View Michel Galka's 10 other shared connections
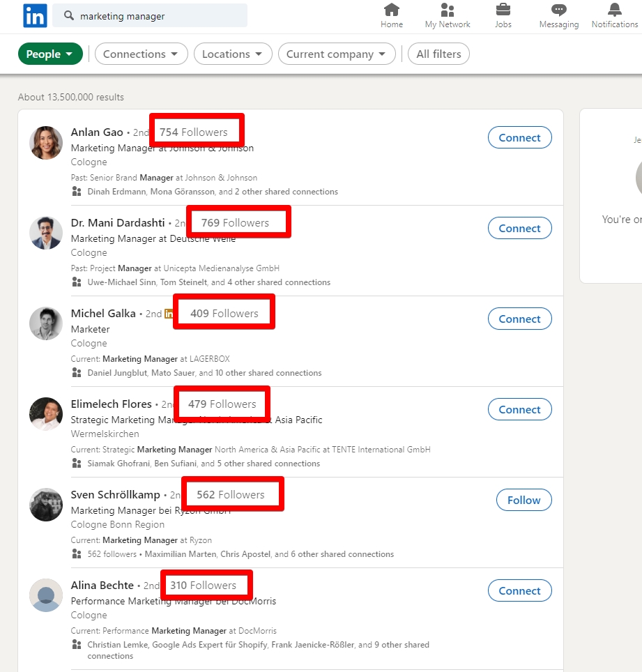The height and width of the screenshot is (672, 642). [204, 373]
